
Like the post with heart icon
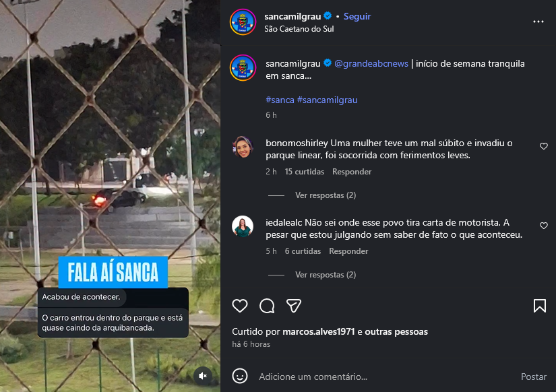coord(240,306)
